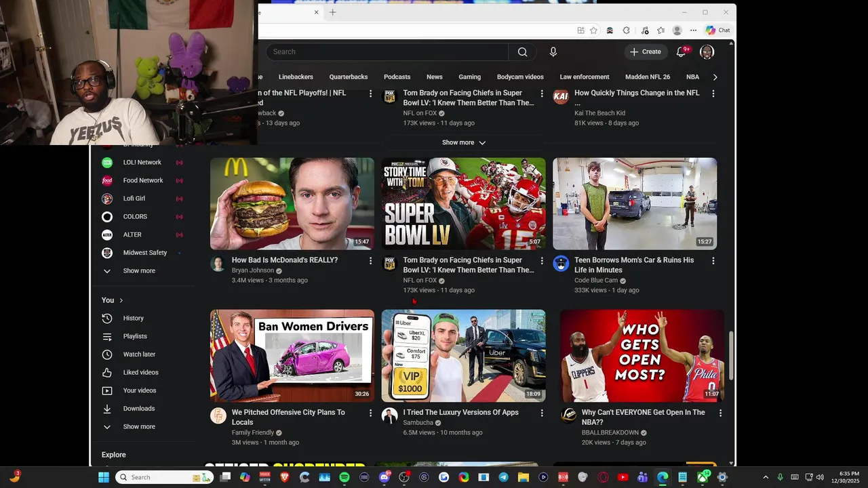
Task: Open Downloads in the sidebar
Action: click(x=139, y=409)
